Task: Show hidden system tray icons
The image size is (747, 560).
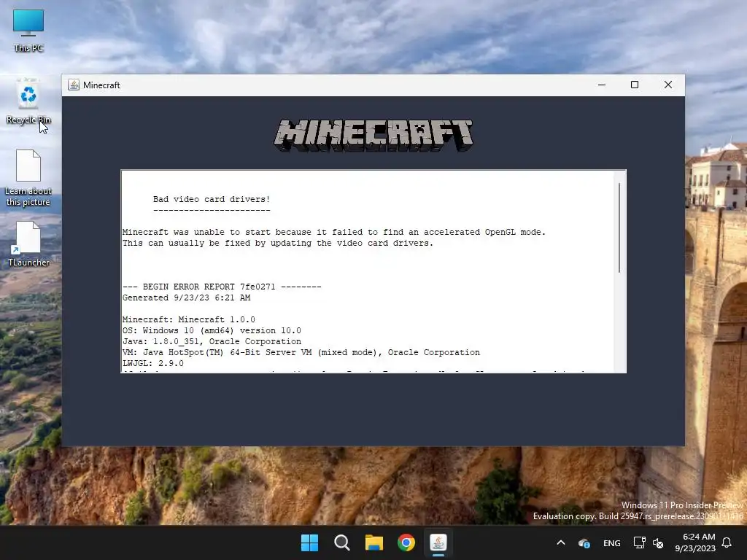Action: click(561, 542)
